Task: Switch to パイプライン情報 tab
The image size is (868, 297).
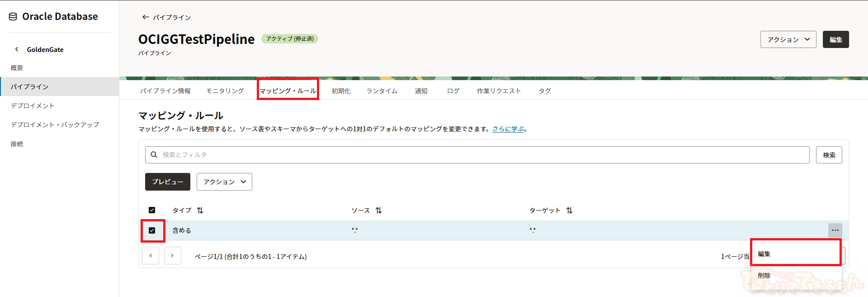Action: [165, 91]
